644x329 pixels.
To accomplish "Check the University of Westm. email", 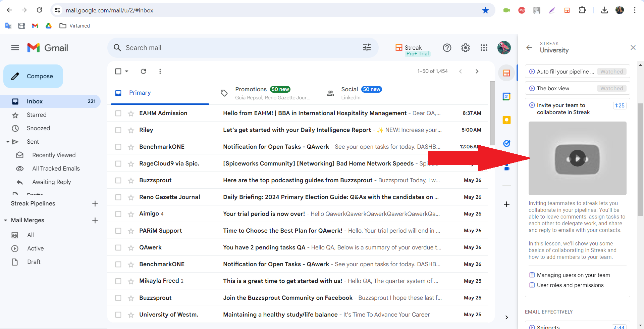I will tap(118, 315).
